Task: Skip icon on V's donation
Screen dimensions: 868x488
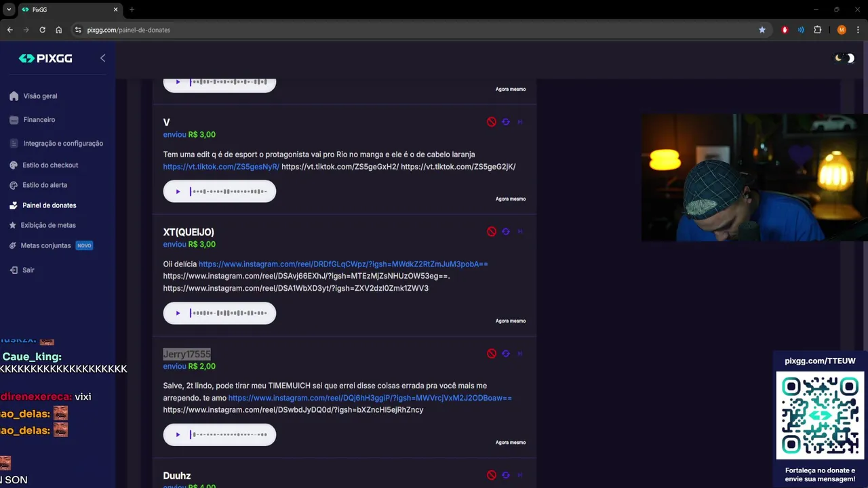Action: coord(520,122)
